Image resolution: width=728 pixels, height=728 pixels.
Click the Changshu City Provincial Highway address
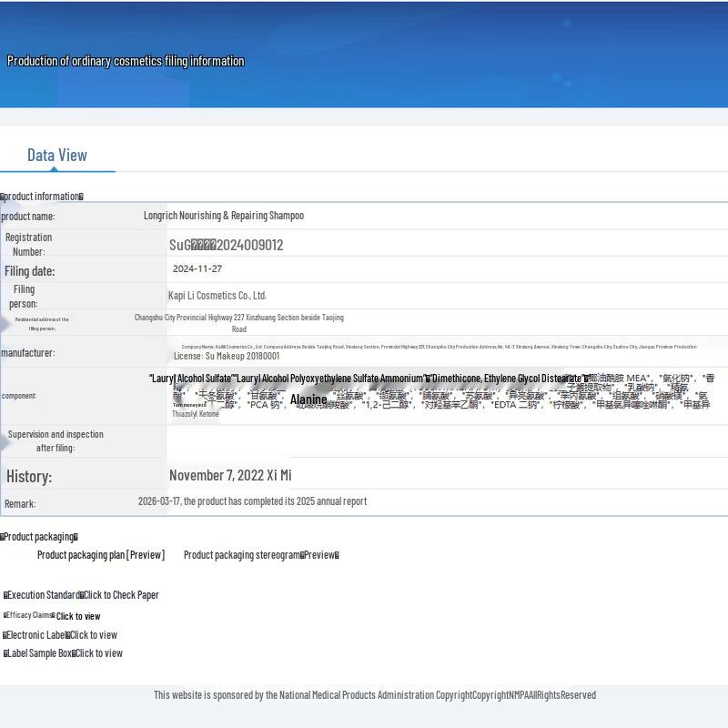click(x=239, y=323)
